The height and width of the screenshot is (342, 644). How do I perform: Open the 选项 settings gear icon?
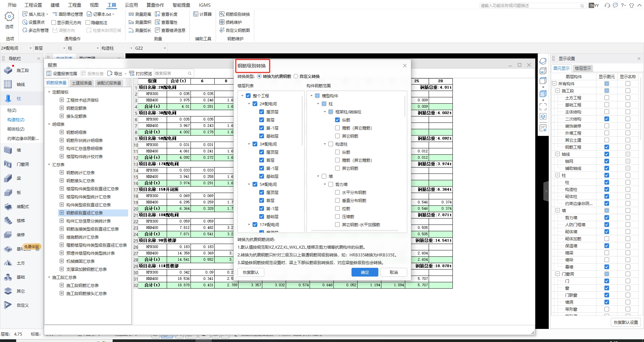[x=9, y=16]
